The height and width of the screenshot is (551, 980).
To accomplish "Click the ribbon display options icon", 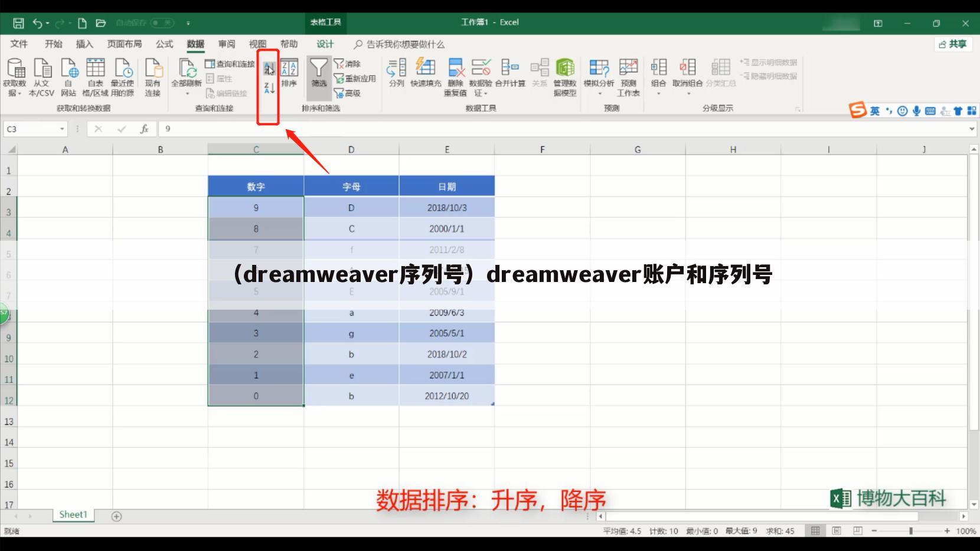I will (x=878, y=23).
